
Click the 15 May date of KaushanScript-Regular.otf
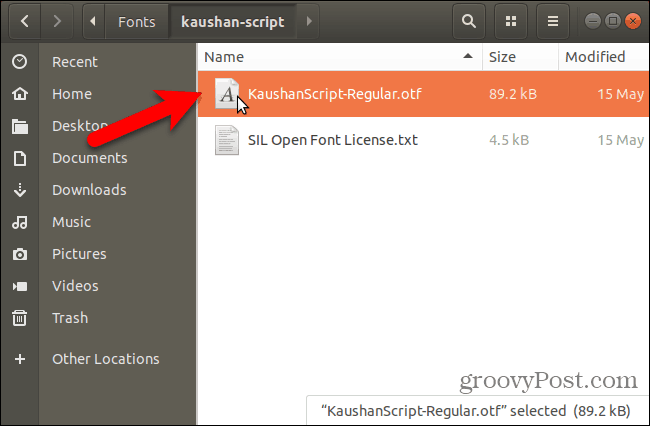pos(621,94)
